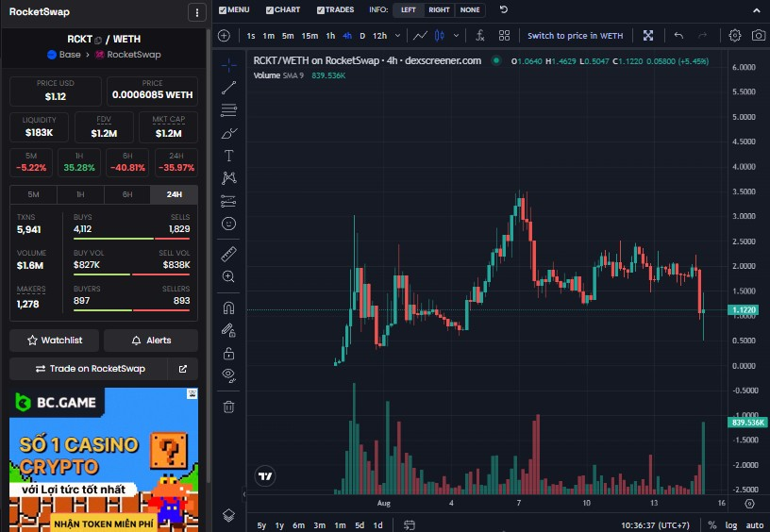Expand more timeframe intervals dropdown
Screen dimensions: 770x532
[398, 35]
